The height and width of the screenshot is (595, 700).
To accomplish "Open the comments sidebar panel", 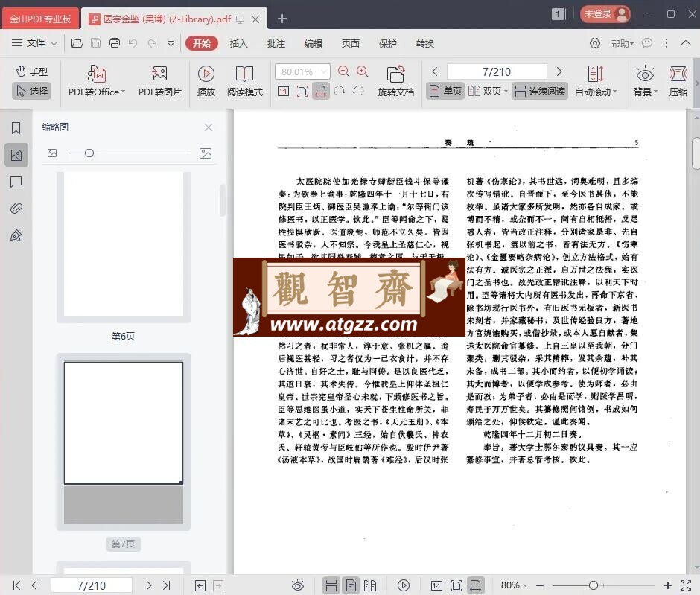I will [x=16, y=182].
